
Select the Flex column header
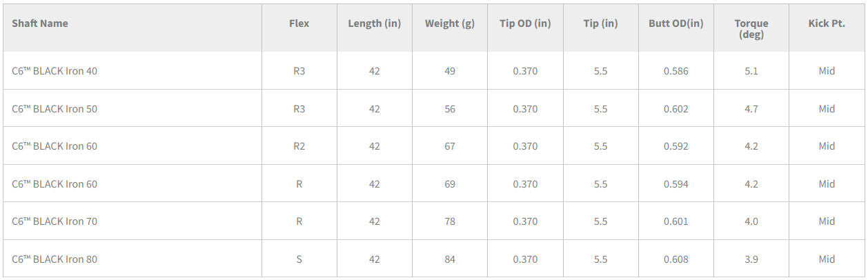299,23
